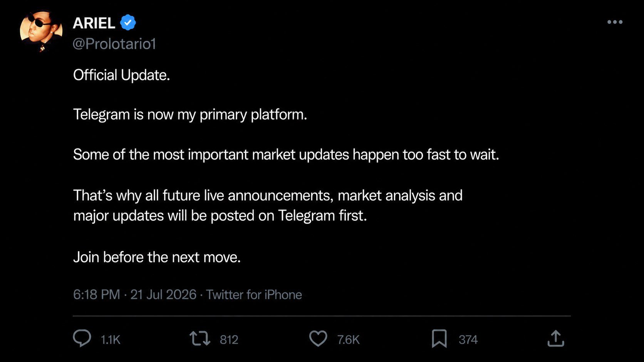Screen dimensions: 644x362
Task: Retweet this post using the arrows icon
Action: [200, 339]
